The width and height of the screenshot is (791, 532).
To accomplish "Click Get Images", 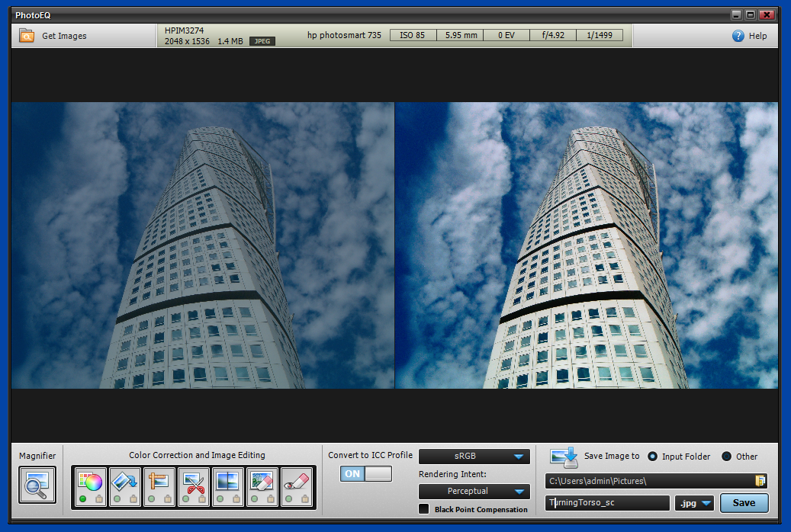I will click(53, 36).
